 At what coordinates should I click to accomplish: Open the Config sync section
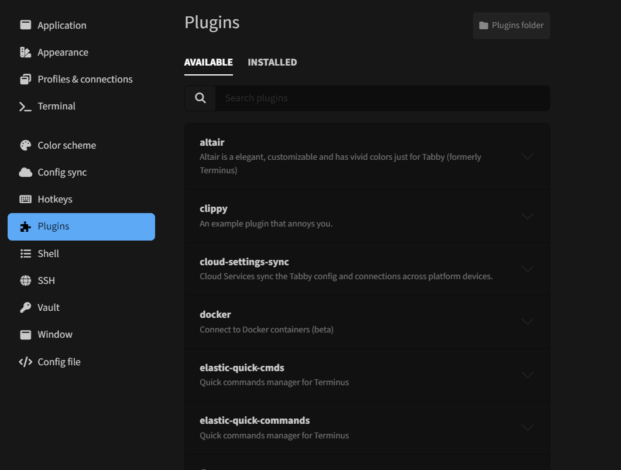tap(62, 172)
